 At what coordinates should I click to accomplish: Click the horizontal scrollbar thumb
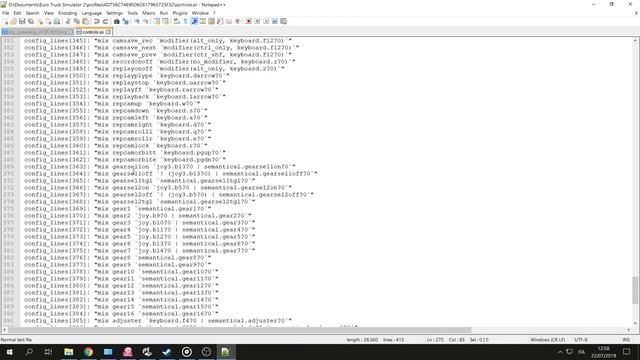(239, 330)
